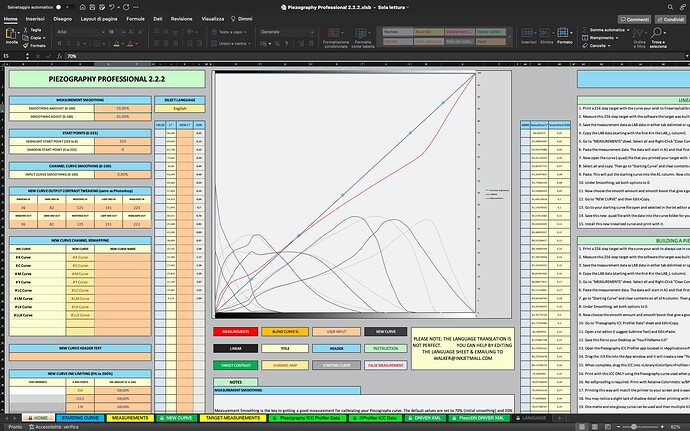Click the formula bar containing 70%
Viewport: 690px width, 431px height.
[x=374, y=56]
